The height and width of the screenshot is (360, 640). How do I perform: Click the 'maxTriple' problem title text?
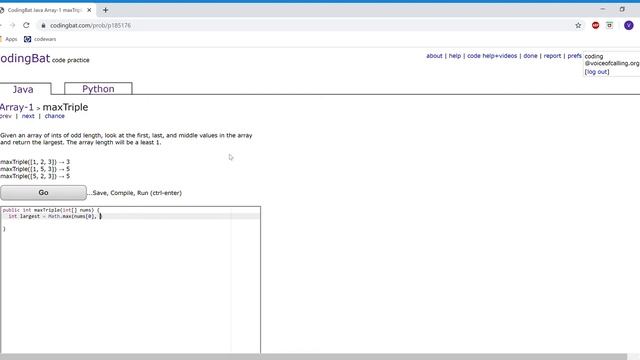(x=65, y=107)
